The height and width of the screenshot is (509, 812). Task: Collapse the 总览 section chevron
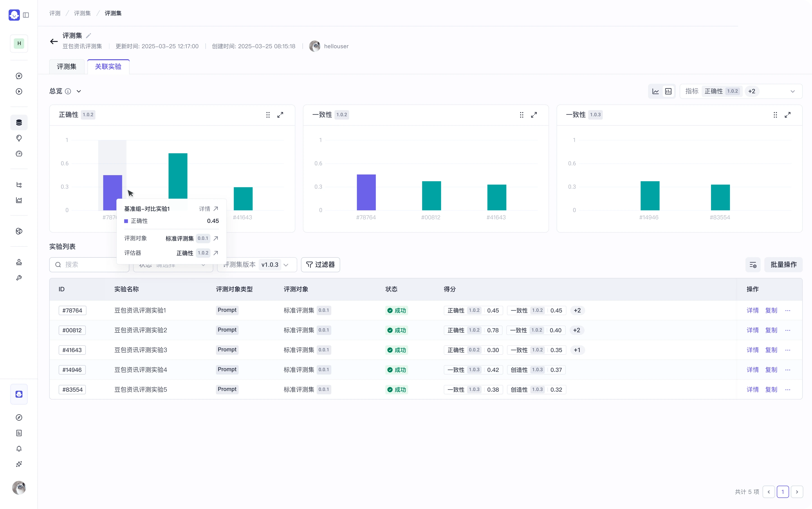pyautogui.click(x=79, y=91)
